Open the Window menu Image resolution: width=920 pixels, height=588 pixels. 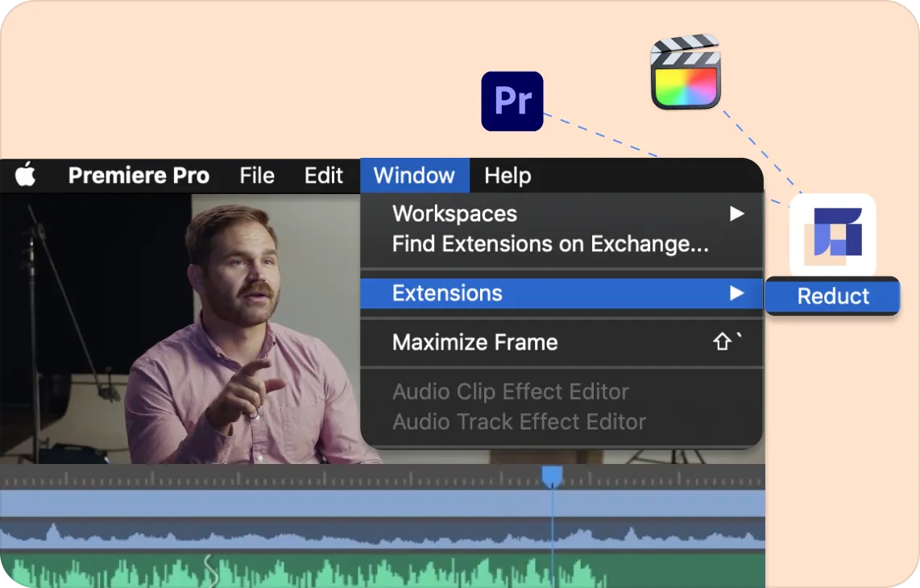pos(415,176)
